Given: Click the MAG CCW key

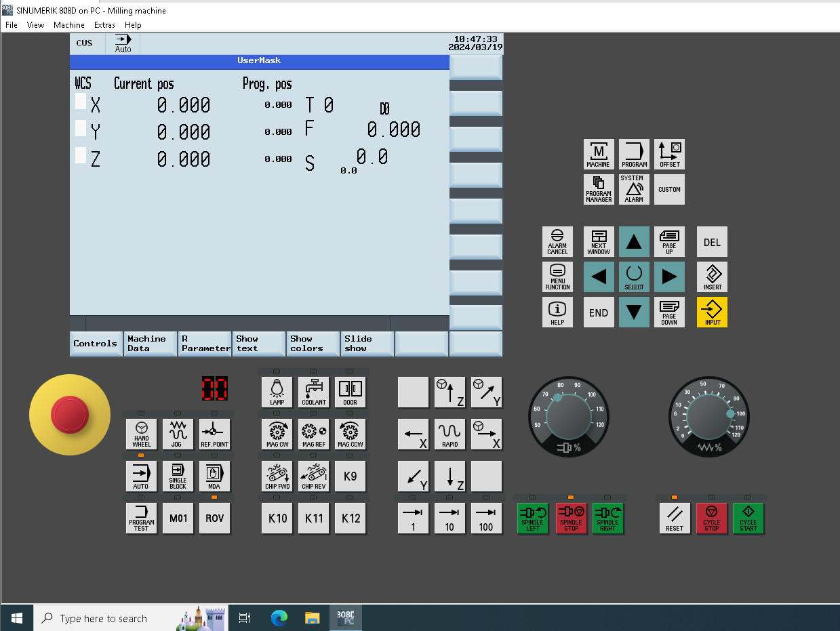Looking at the screenshot, I should (350, 434).
